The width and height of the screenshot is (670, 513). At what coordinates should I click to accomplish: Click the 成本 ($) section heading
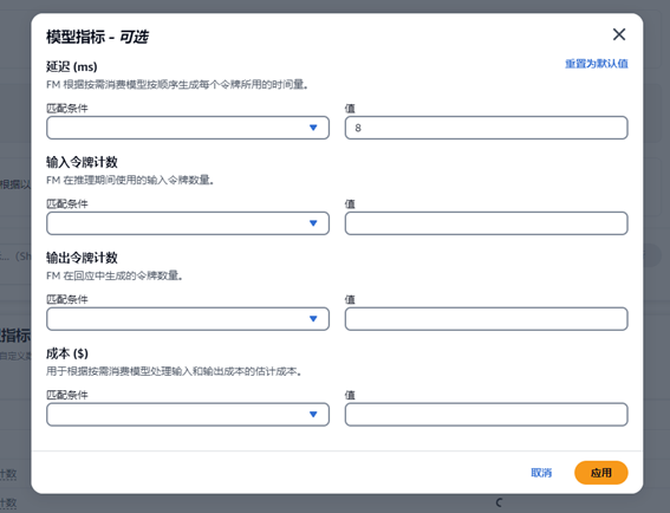click(68, 353)
